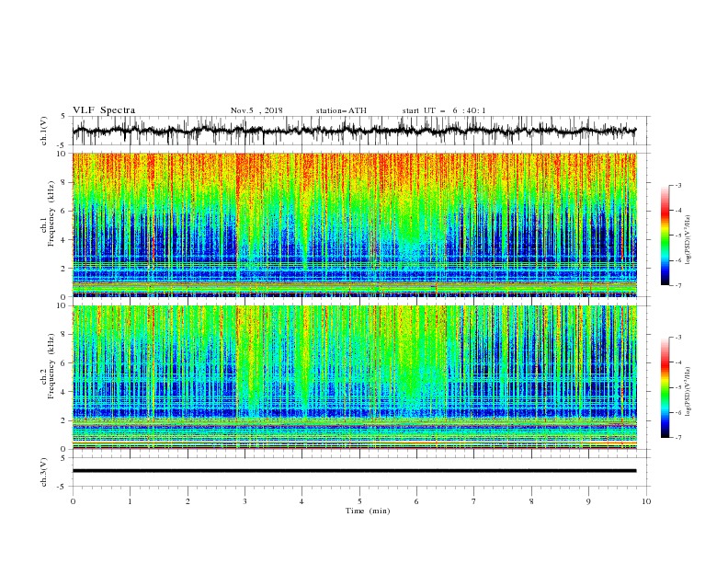This screenshot has height=563, width=728.
Task: Click the "-3" label on ch.2 color bar
Action: 678,338
